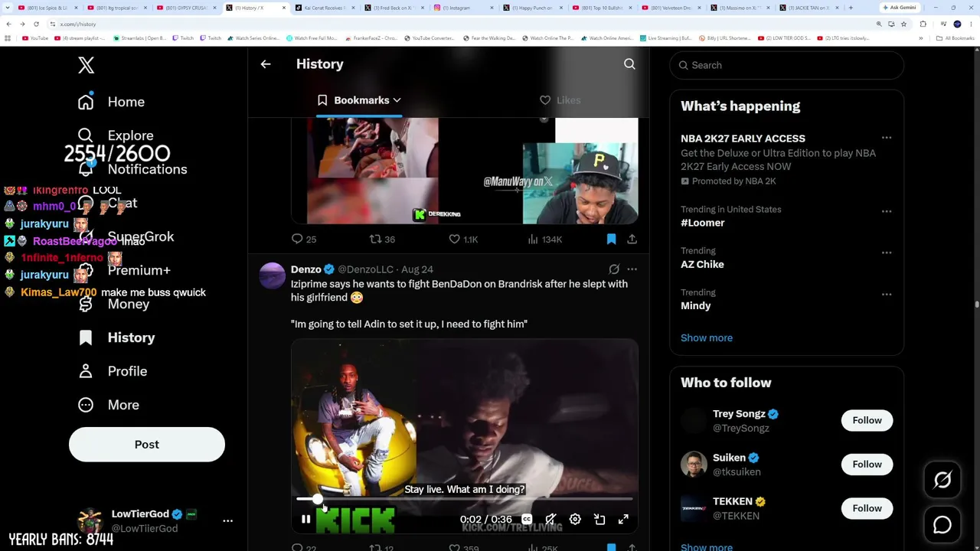Open options for the #Loomer trend

887,211
